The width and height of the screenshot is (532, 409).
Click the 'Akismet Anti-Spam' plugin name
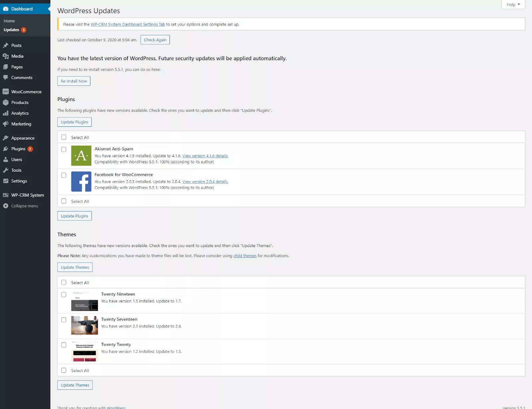click(114, 149)
